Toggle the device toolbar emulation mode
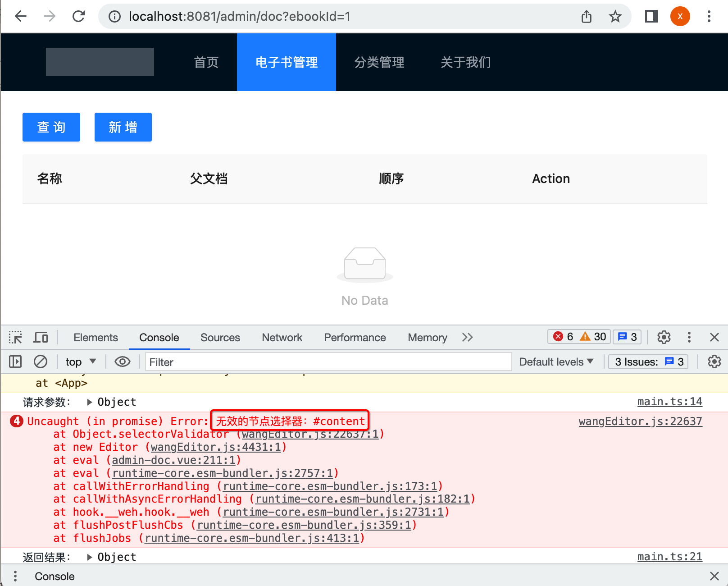This screenshot has height=586, width=728. (41, 337)
